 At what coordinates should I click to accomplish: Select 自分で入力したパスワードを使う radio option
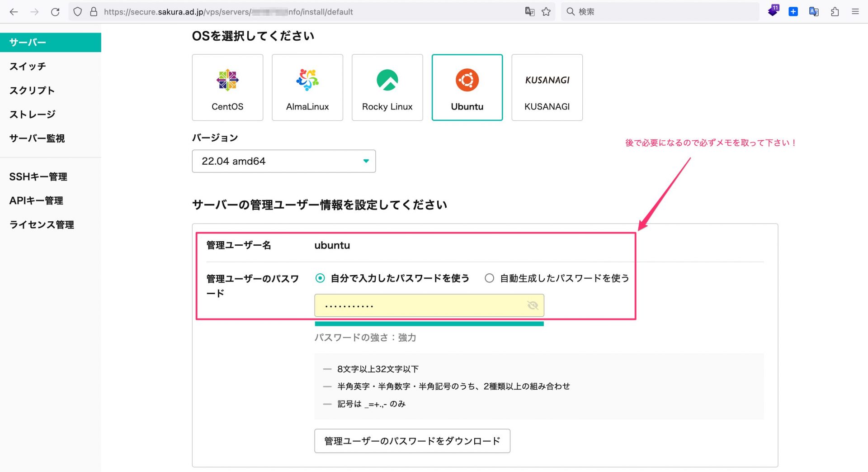coord(320,278)
